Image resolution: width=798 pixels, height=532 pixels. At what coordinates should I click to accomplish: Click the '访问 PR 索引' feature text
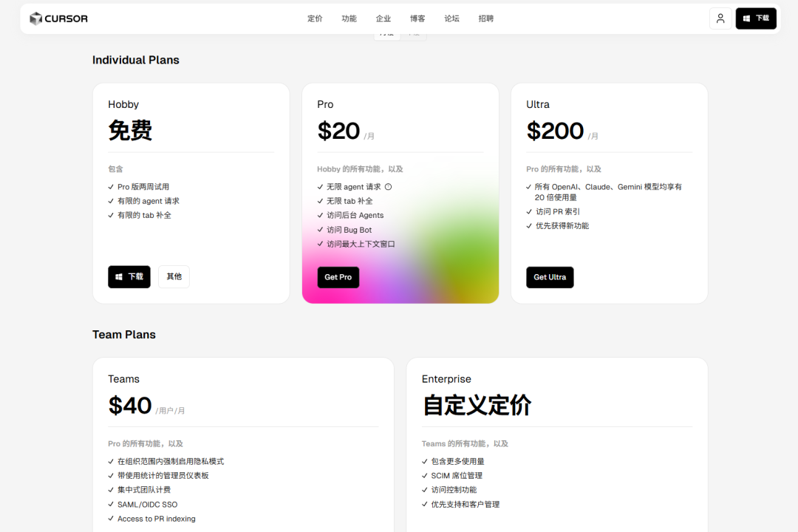558,212
